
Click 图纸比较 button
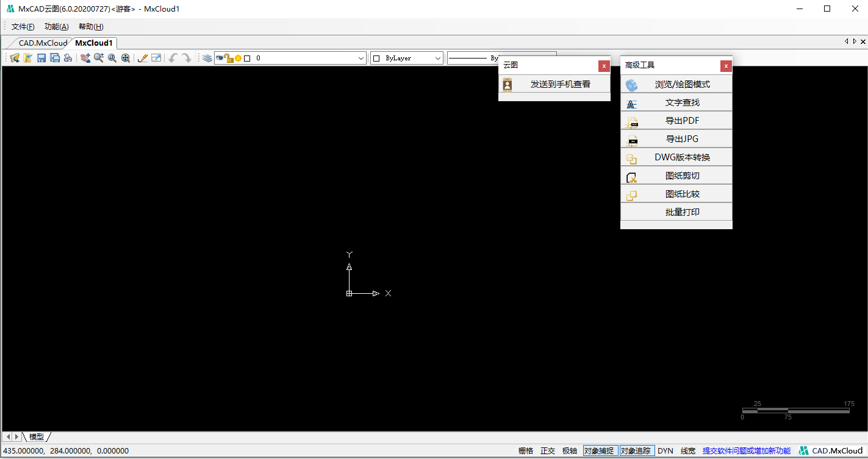point(676,194)
